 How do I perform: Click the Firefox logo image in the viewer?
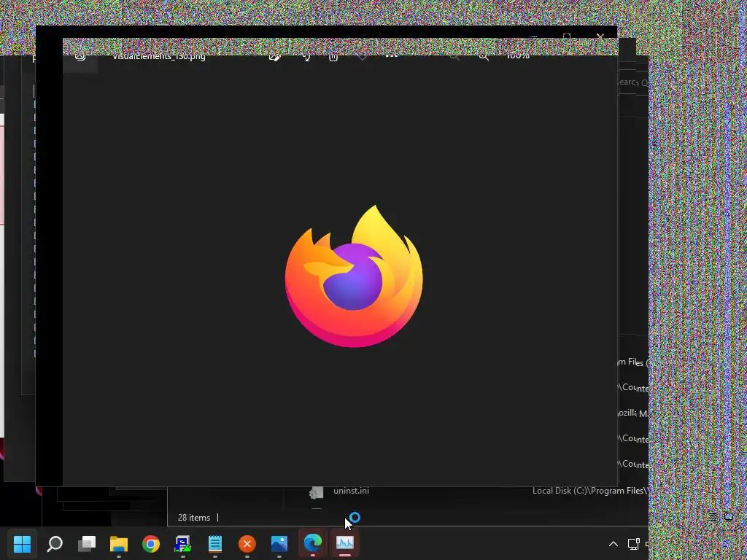coord(354,276)
